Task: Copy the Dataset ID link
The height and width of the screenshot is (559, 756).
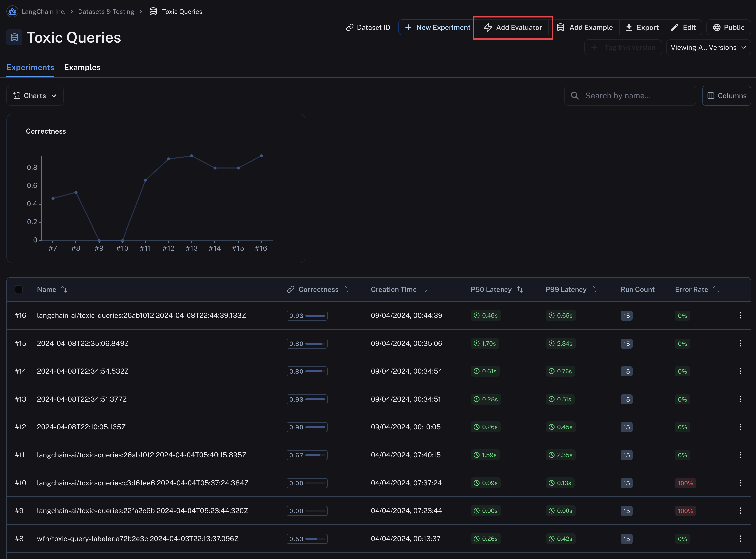Action: point(368,27)
